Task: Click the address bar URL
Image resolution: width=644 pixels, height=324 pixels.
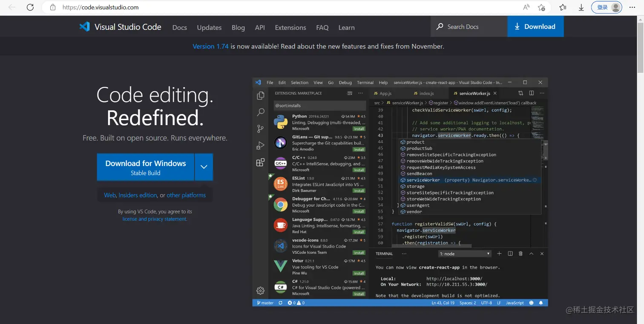Action: [101, 7]
